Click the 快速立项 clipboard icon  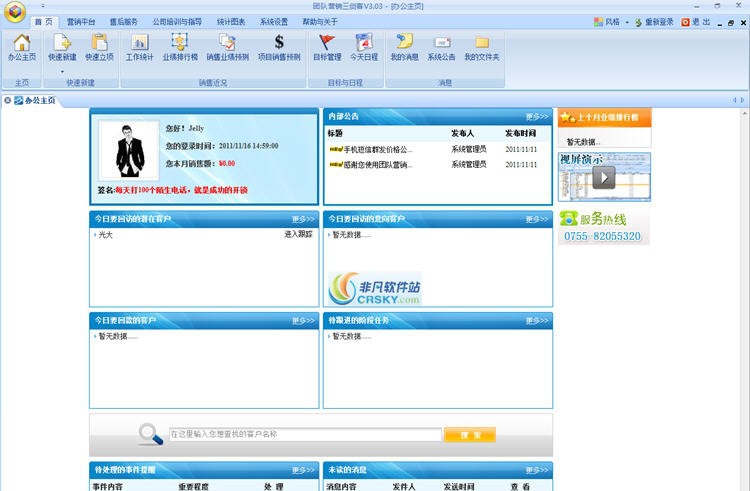point(99,43)
